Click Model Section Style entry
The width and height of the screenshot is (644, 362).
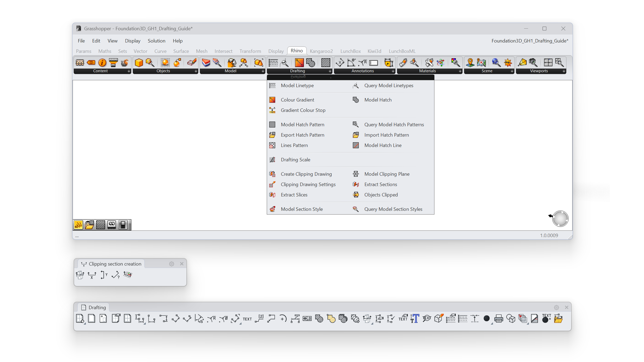[296, 209]
